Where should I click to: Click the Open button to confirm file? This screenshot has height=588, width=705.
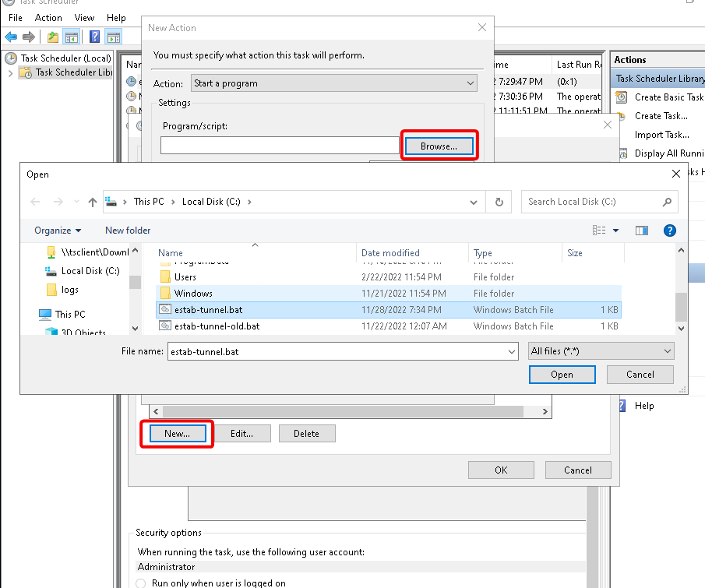coord(562,375)
